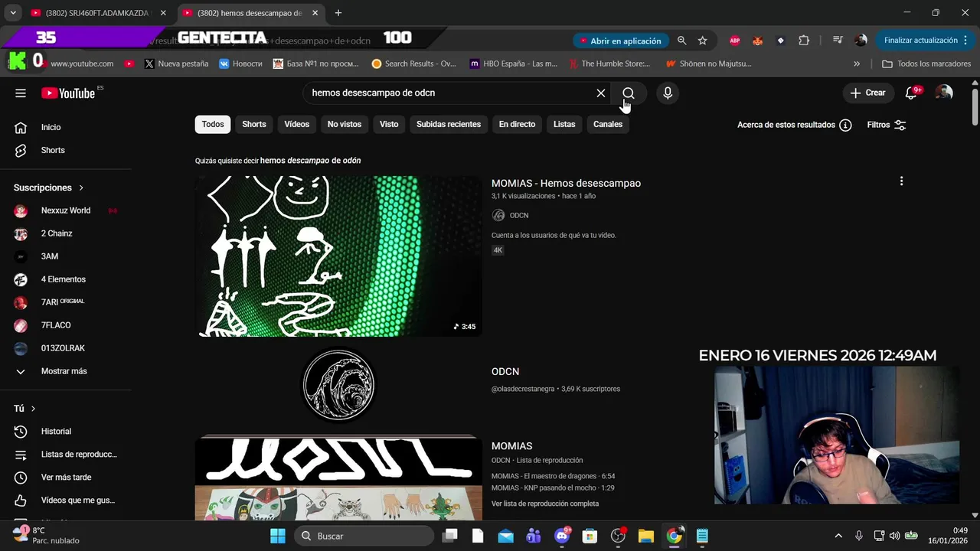The width and height of the screenshot is (980, 551).
Task: Open the MOMIAS - Hemos desesecampao video thumbnail
Action: (x=338, y=256)
